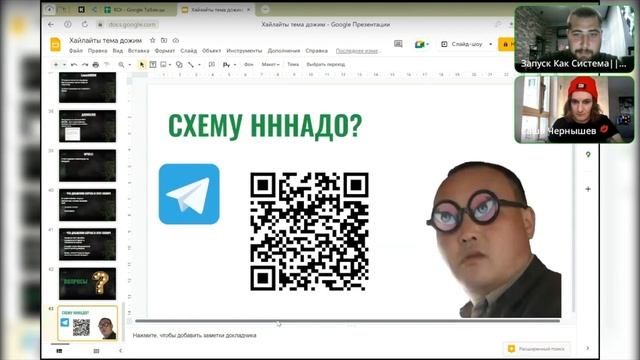The width and height of the screenshot is (640, 360).
Task: Open the zoom level dropdown arrow
Action: (129, 64)
